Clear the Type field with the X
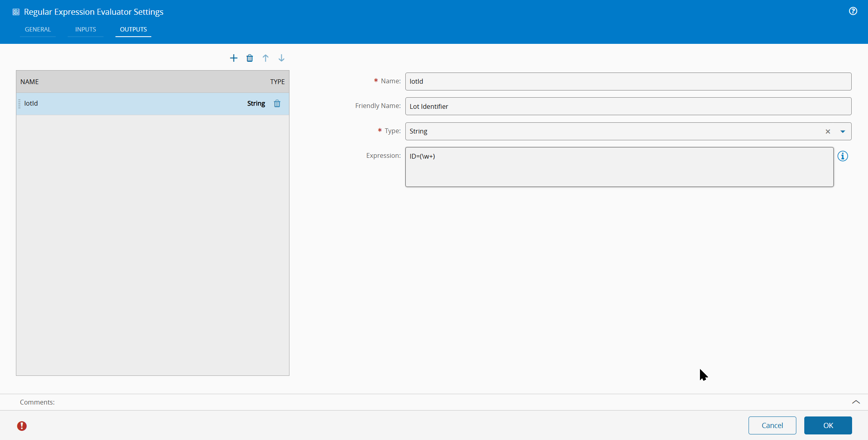Viewport: 868px width, 440px height. (828, 132)
